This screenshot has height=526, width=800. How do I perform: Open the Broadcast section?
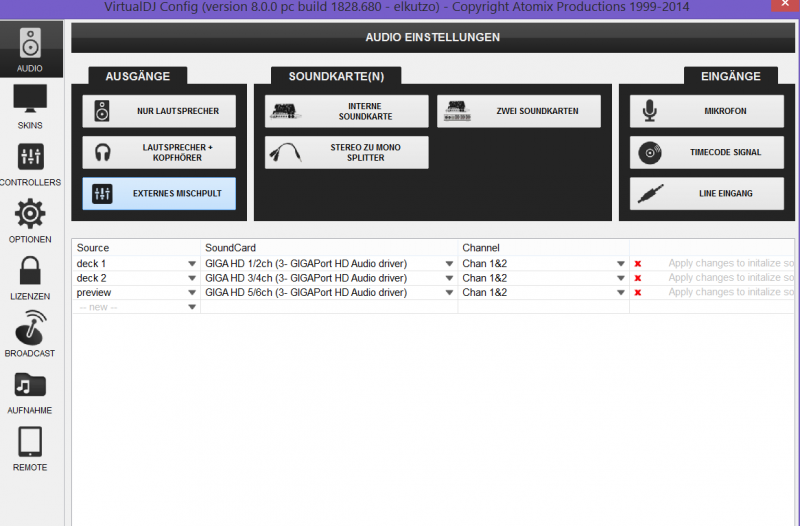coord(30,335)
